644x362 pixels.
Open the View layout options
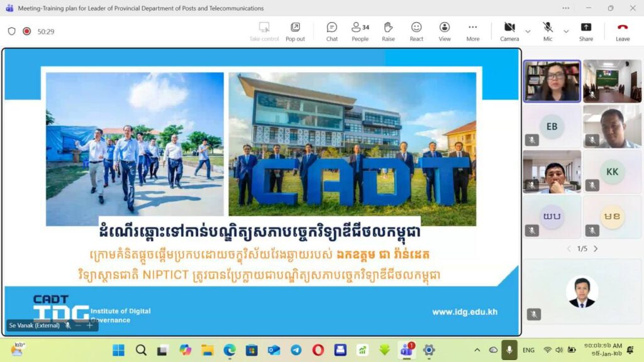445,31
